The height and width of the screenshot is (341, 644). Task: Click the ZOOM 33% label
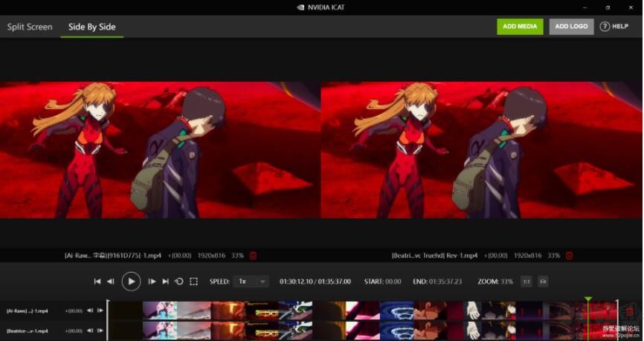coord(495,282)
